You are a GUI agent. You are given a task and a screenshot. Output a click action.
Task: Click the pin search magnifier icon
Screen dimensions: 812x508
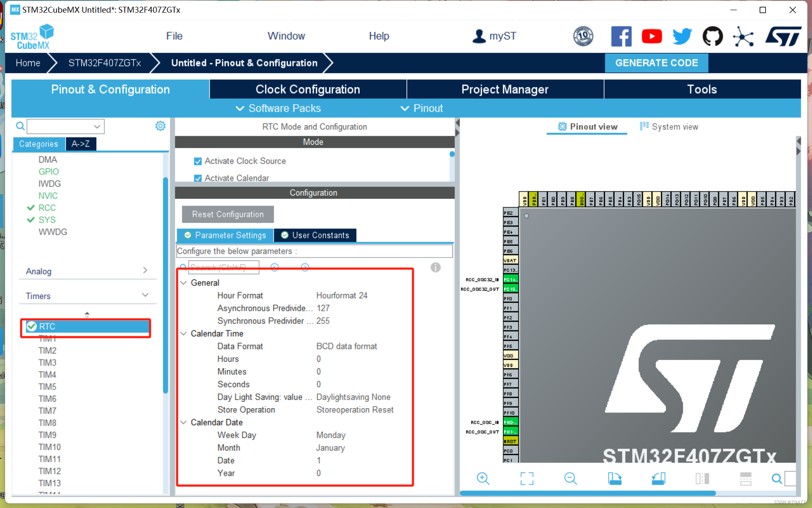(776, 478)
